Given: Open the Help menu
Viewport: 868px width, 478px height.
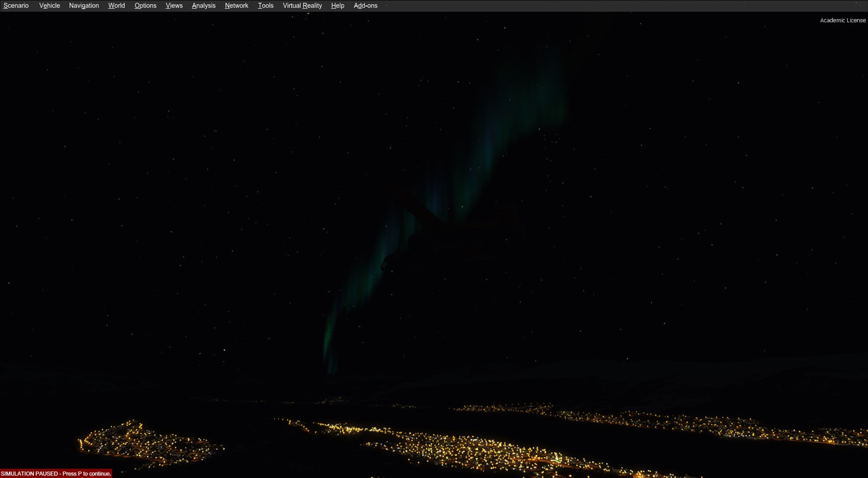Looking at the screenshot, I should pos(338,5).
